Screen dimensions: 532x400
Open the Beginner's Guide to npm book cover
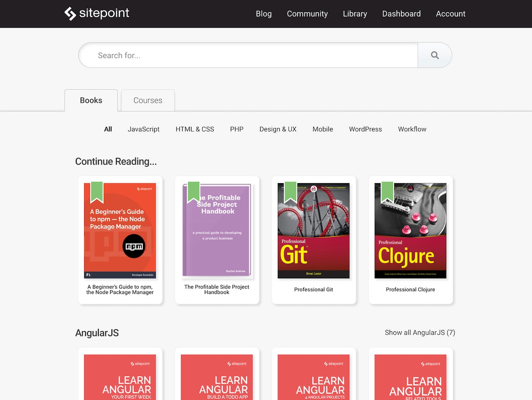coord(120,231)
